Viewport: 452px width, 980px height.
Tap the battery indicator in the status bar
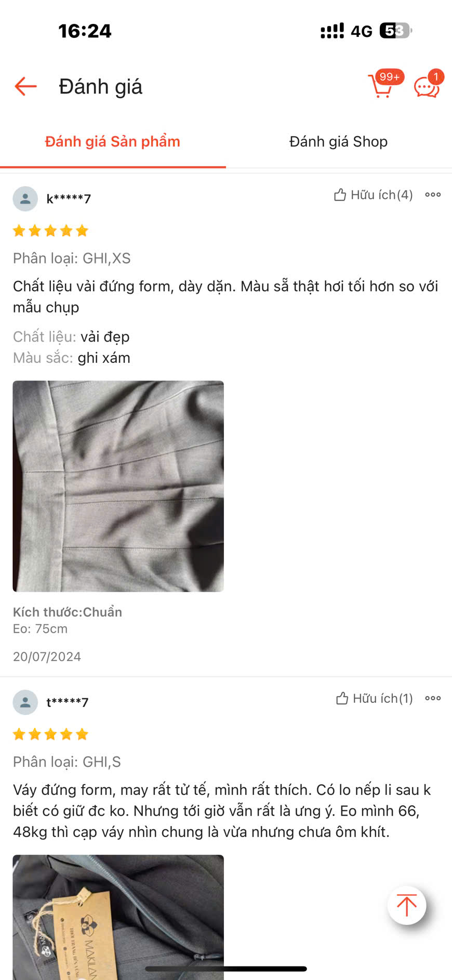coord(396,31)
